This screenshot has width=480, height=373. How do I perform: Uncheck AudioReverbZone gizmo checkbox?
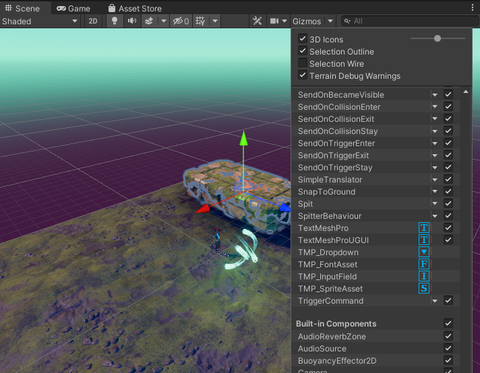coord(448,336)
